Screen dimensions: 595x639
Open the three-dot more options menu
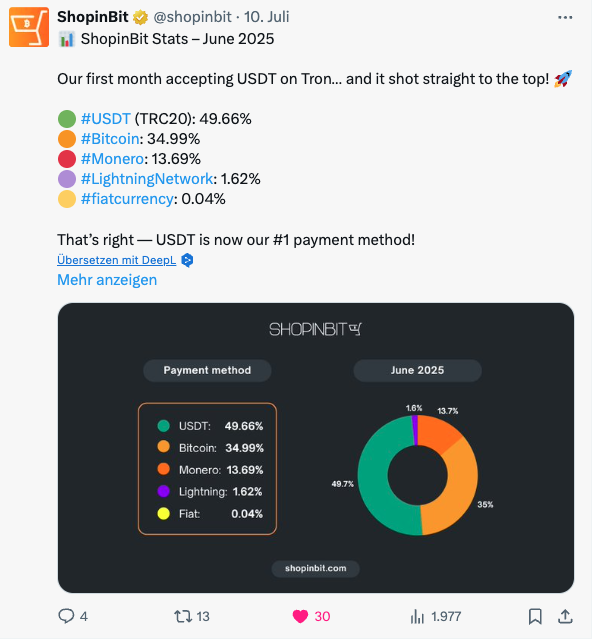(565, 17)
